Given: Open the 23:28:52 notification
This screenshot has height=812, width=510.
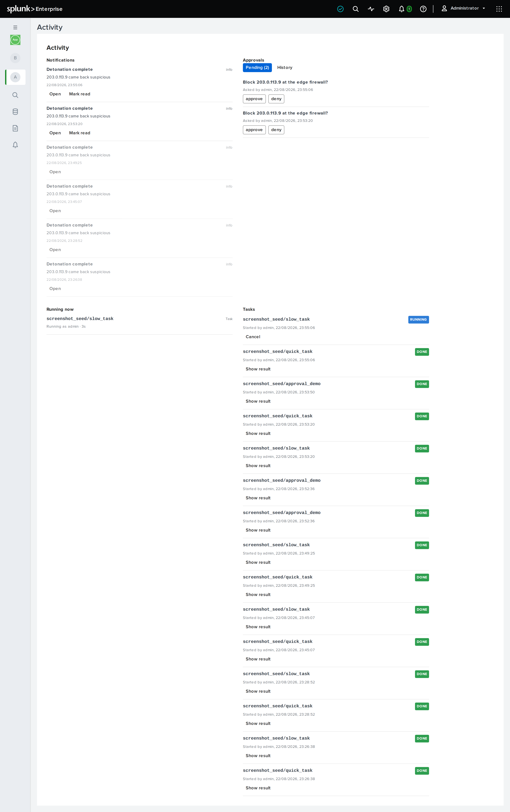Looking at the screenshot, I should pyautogui.click(x=55, y=250).
